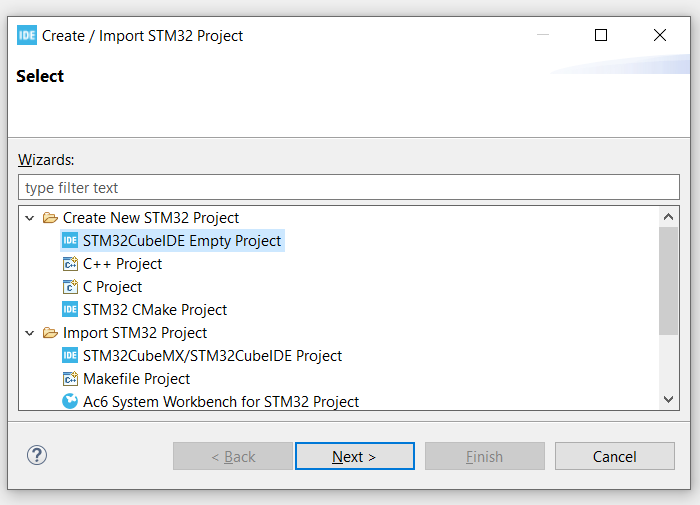
Task: Click the C Project file icon
Action: click(x=70, y=287)
